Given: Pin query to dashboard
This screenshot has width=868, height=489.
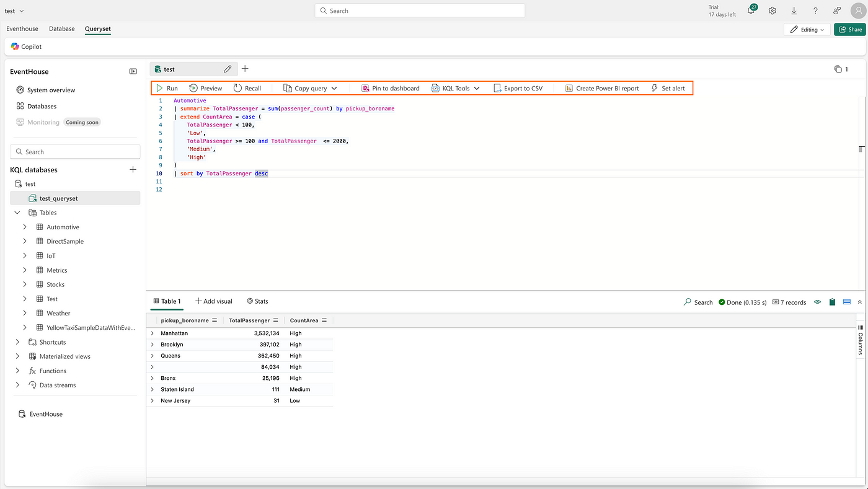Looking at the screenshot, I should click(x=391, y=88).
